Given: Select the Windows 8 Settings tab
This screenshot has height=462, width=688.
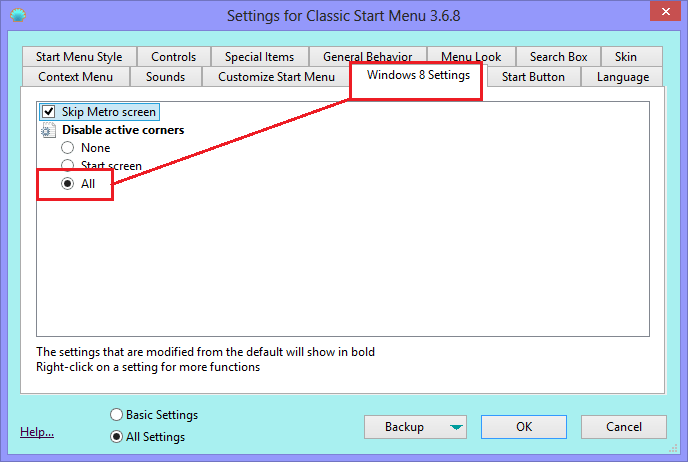Looking at the screenshot, I should 419,75.
